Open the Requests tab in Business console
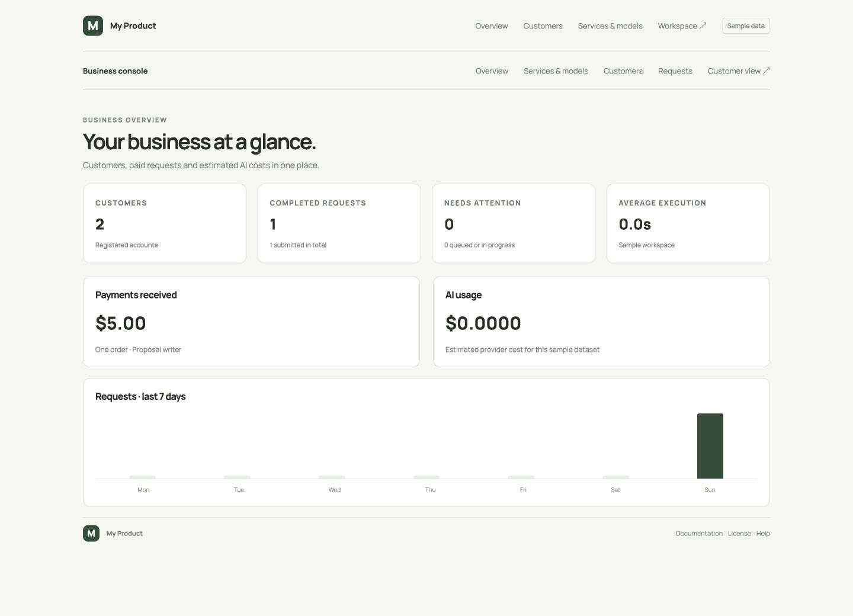 [675, 71]
